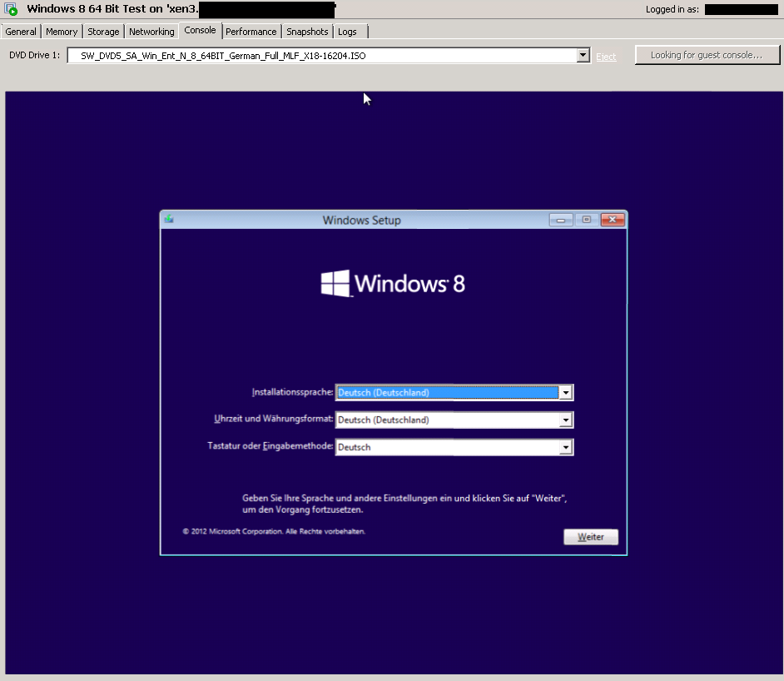Click Looking for guest console button
Image resolution: width=784 pixels, height=681 pixels.
pyautogui.click(x=707, y=55)
